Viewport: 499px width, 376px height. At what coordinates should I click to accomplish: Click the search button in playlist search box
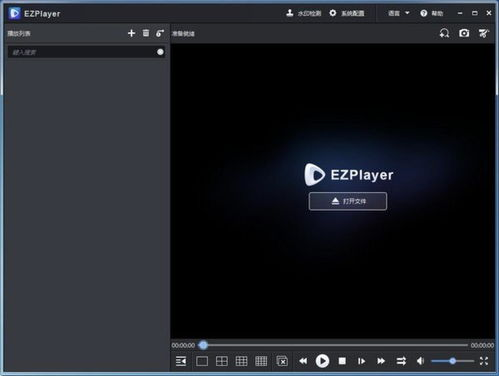click(160, 52)
